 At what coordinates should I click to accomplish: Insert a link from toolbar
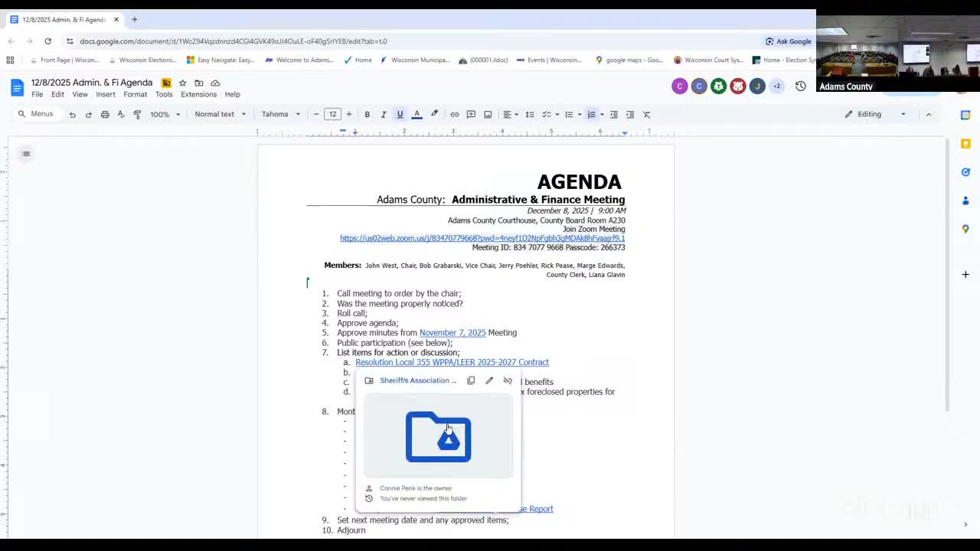pos(455,115)
